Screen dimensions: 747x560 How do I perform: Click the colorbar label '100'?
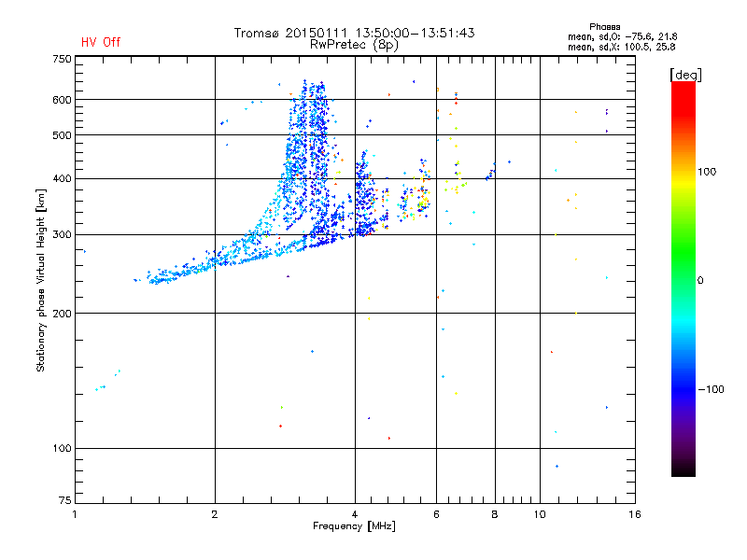pyautogui.click(x=707, y=172)
